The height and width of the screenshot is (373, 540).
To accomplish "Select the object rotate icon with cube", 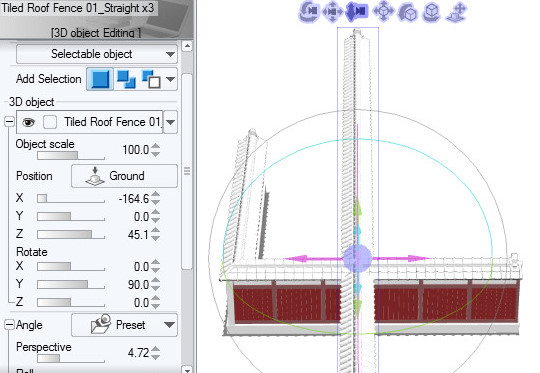I will pos(408,13).
